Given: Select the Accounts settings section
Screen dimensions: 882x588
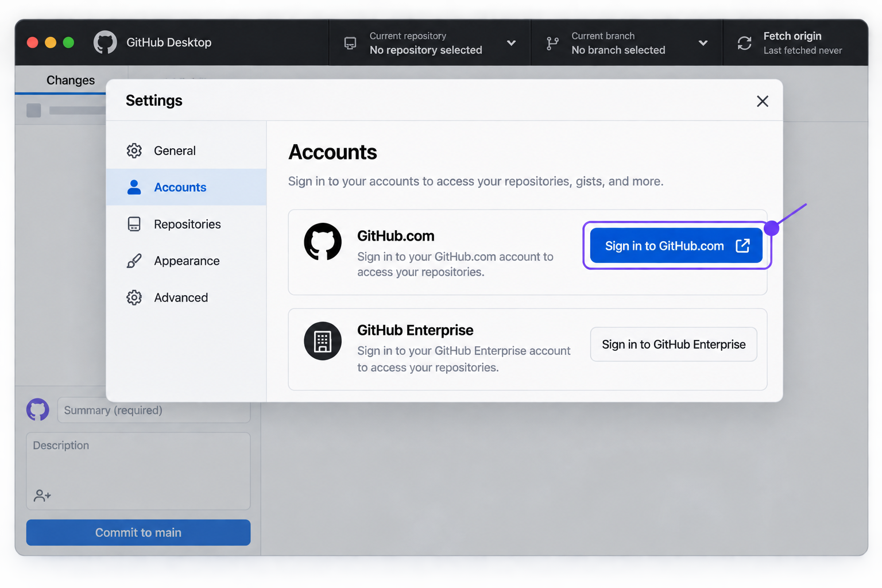Looking at the screenshot, I should [x=187, y=187].
